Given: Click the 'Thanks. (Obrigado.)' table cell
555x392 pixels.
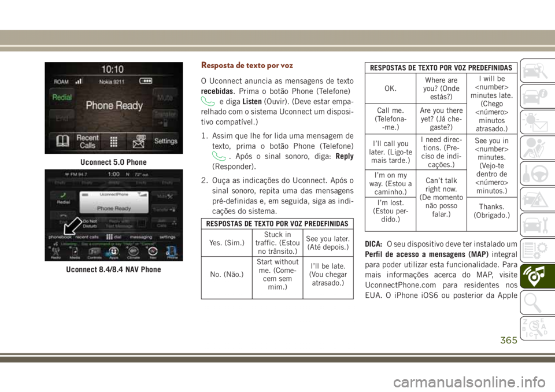Looking at the screenshot, I should click(492, 214).
